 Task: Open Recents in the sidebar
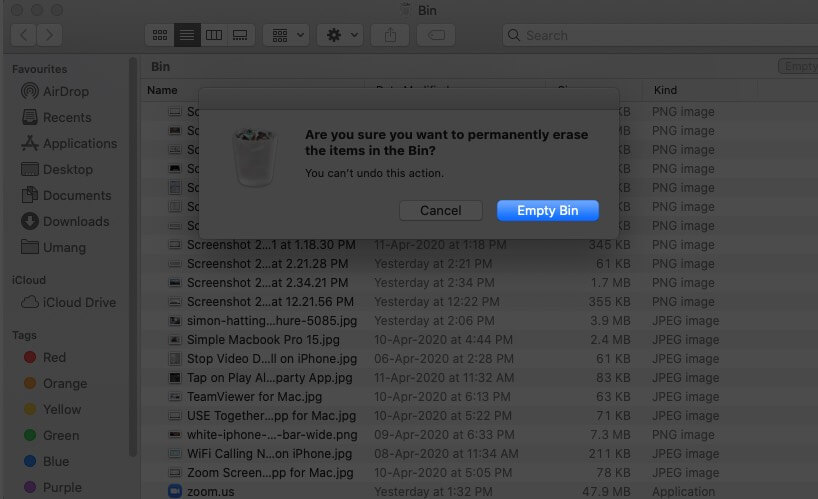[x=57, y=117]
